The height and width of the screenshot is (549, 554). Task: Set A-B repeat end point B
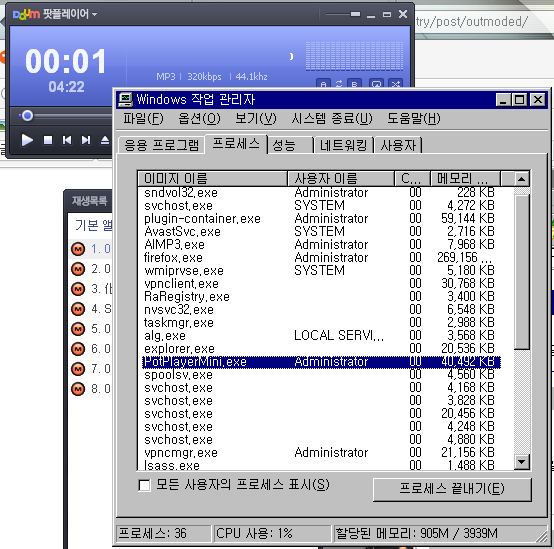click(354, 84)
